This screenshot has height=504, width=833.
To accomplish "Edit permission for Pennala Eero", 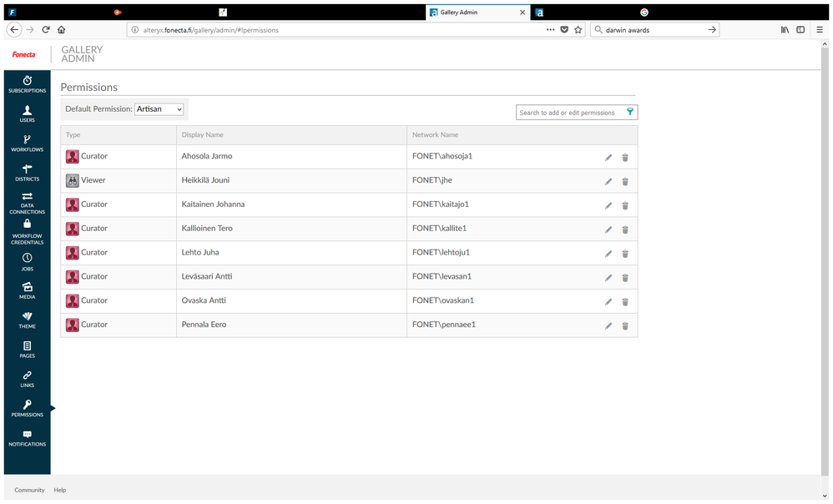I will [x=608, y=326].
